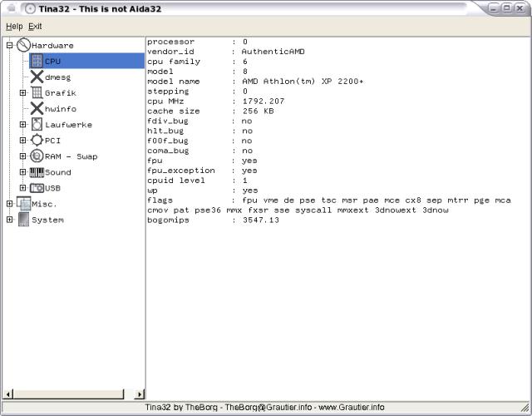Click the 'AMD Athlon(tm) XP 2200+' text

[303, 82]
